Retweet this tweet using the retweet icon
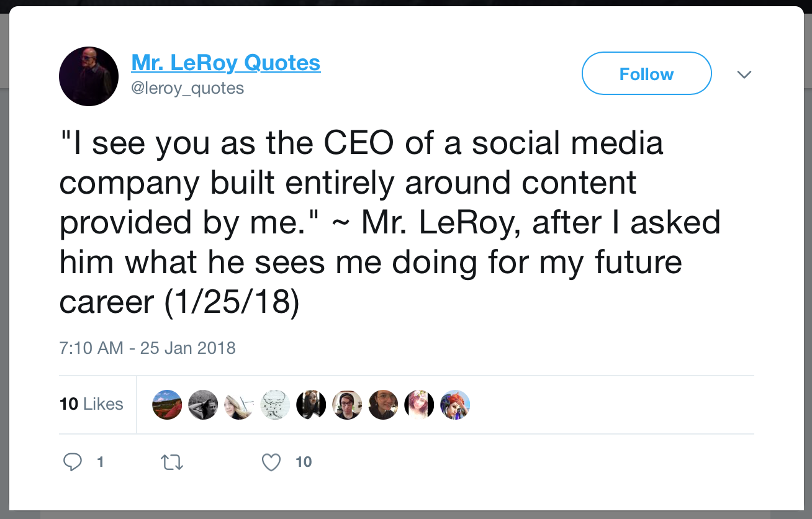Viewport: 812px width, 519px height. pos(172,462)
